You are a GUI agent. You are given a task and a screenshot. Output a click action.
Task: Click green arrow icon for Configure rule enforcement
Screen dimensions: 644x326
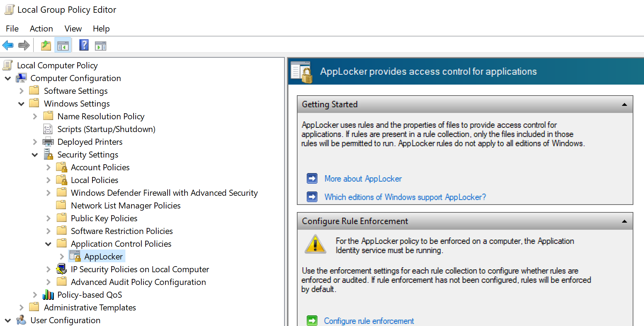click(312, 321)
